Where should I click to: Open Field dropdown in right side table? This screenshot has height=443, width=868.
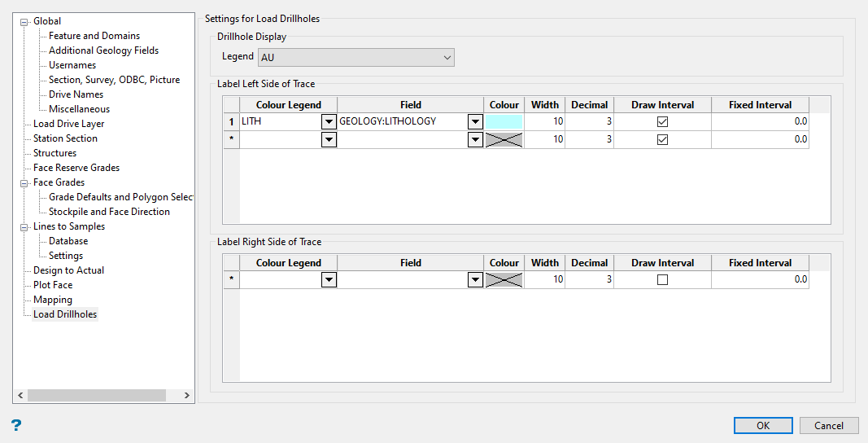click(475, 279)
